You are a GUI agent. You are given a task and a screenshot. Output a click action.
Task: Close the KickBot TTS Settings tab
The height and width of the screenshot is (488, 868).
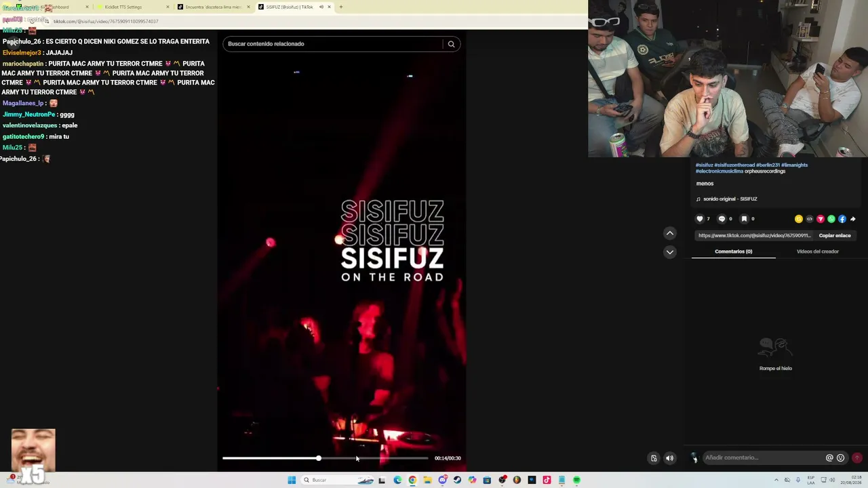167,7
